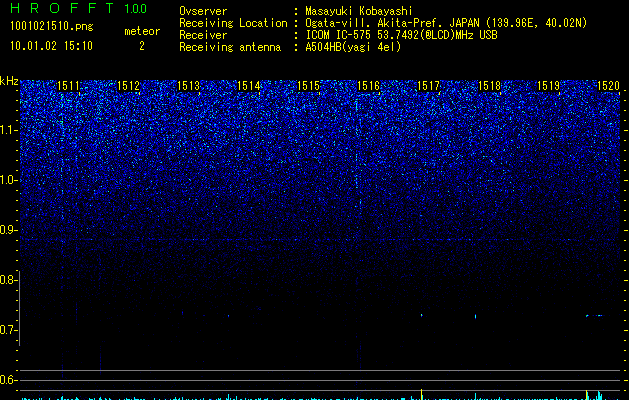Click the 1516 time marker
The image size is (629, 400).
click(368, 86)
